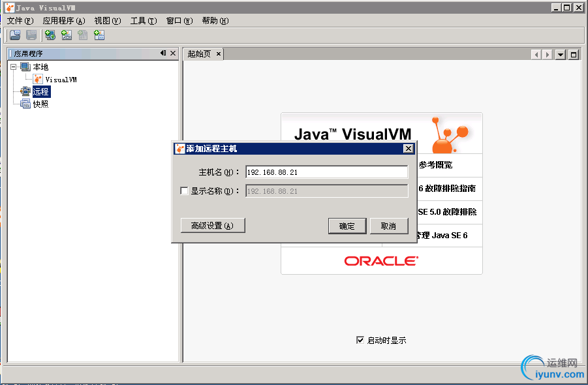Screen dimensions: 588x385
Task: Click the disabled 显示名称 text field
Action: point(326,191)
